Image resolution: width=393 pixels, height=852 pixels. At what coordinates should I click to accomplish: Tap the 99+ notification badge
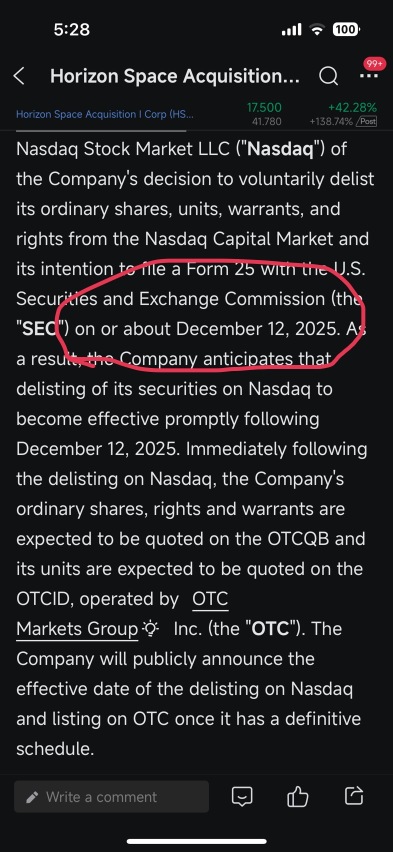pos(373,63)
